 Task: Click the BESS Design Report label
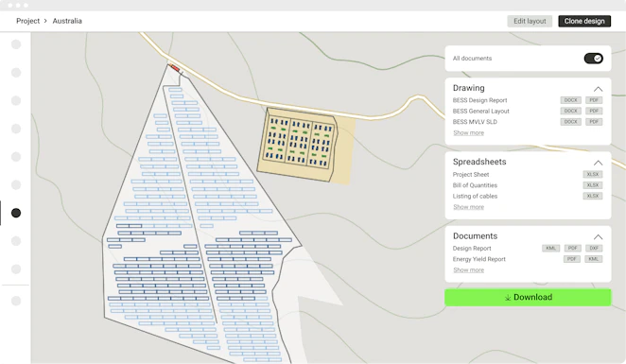pos(479,100)
